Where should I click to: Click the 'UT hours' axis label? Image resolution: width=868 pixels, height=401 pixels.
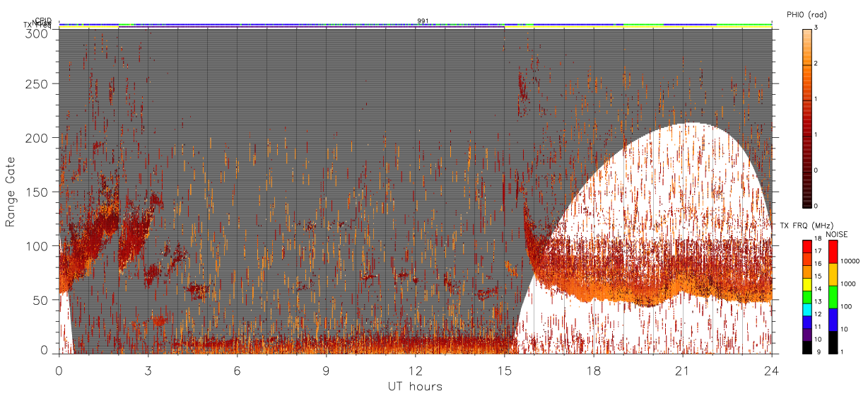[415, 386]
